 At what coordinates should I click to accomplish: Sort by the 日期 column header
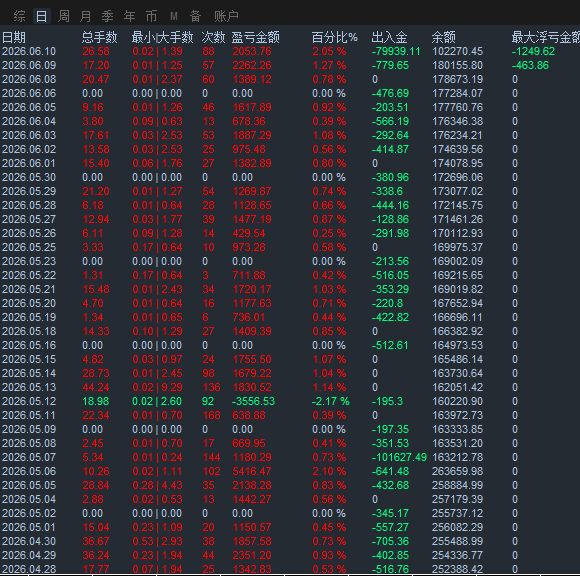click(x=14, y=37)
